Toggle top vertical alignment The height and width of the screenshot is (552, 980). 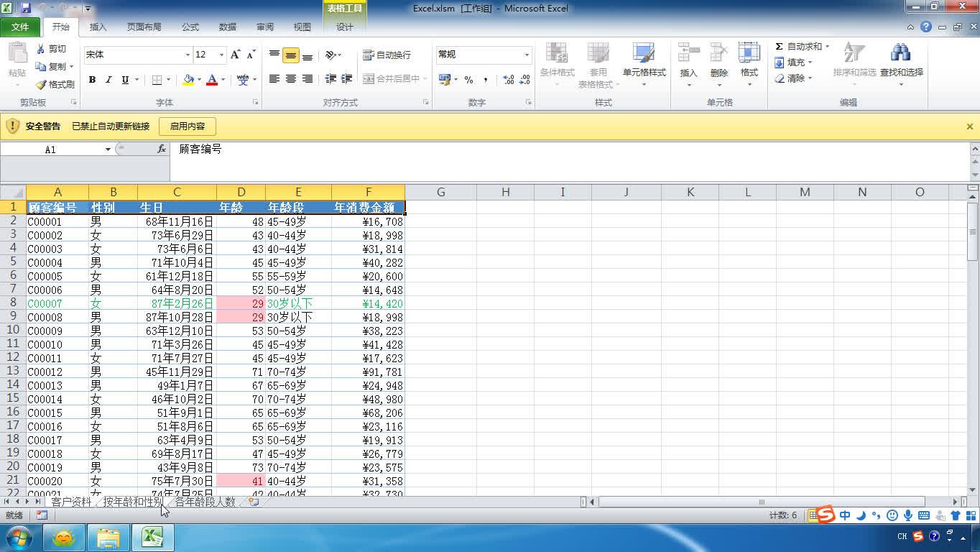(274, 55)
